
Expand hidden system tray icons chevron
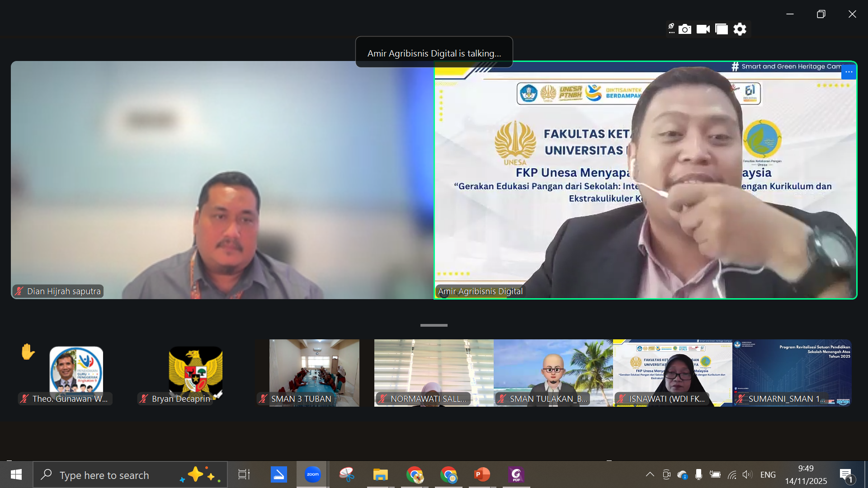(650, 474)
